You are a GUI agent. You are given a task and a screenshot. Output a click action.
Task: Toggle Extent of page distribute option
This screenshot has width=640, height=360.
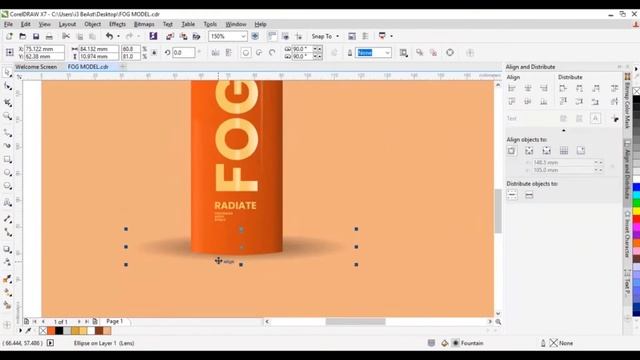[x=529, y=196]
